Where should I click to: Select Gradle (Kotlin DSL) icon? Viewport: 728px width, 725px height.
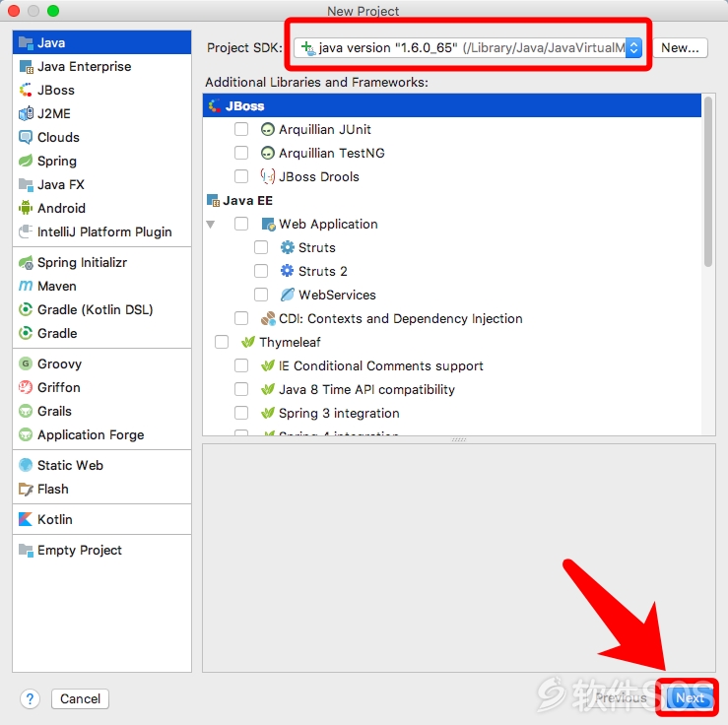(26, 309)
